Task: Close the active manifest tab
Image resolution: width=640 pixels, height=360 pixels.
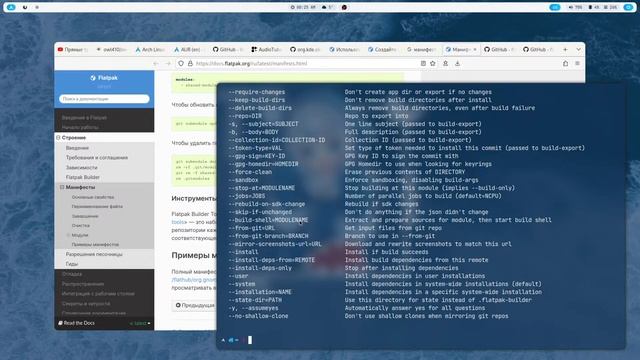Action: point(475,49)
